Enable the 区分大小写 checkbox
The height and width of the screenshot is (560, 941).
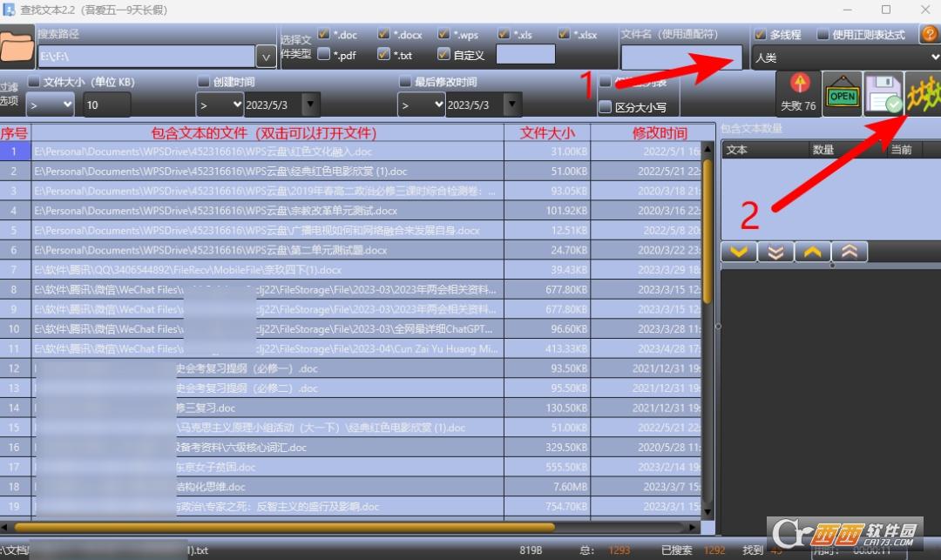(606, 107)
